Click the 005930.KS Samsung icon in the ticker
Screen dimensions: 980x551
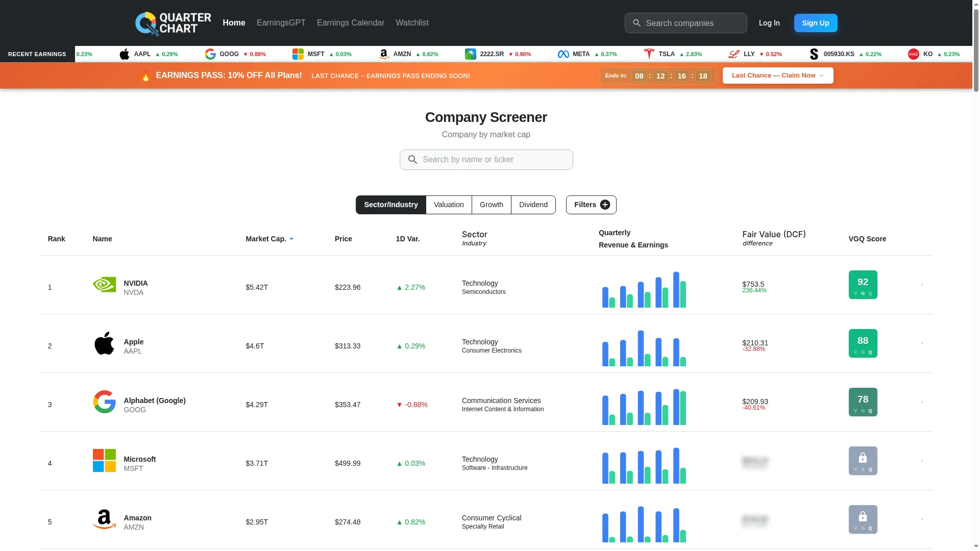814,54
